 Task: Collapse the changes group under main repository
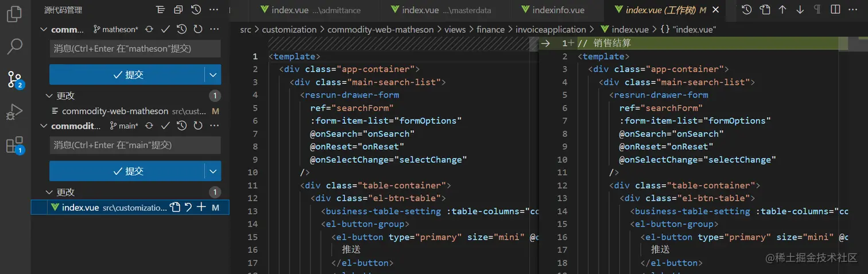[x=48, y=192]
